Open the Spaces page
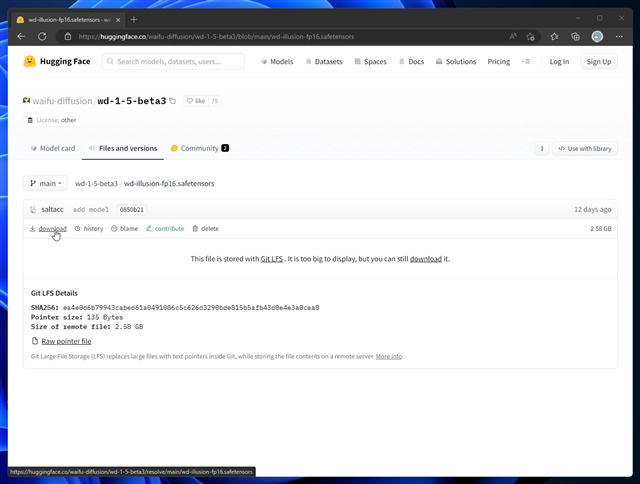This screenshot has width=640, height=484. [x=370, y=62]
